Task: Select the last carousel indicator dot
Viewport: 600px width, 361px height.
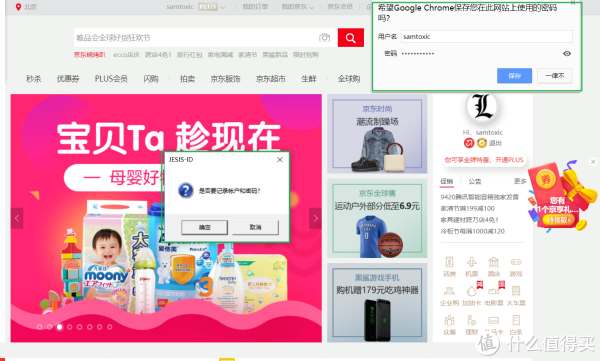Action: coord(109,327)
